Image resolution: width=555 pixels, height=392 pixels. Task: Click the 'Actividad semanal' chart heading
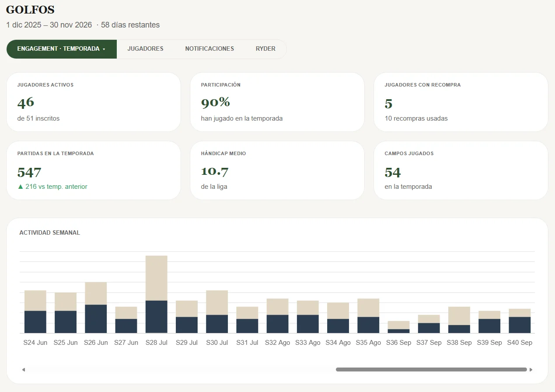coord(50,233)
